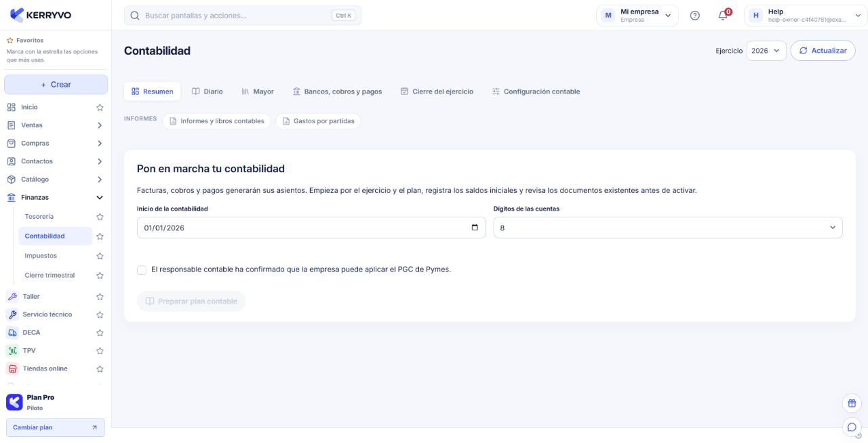Open Gastos por partidas report
Screen dimensions: 868x443
318,121
